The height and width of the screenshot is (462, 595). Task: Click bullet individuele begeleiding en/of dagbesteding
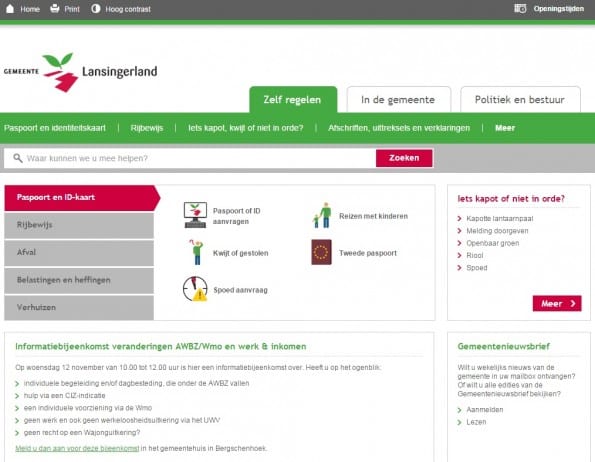coord(136,383)
